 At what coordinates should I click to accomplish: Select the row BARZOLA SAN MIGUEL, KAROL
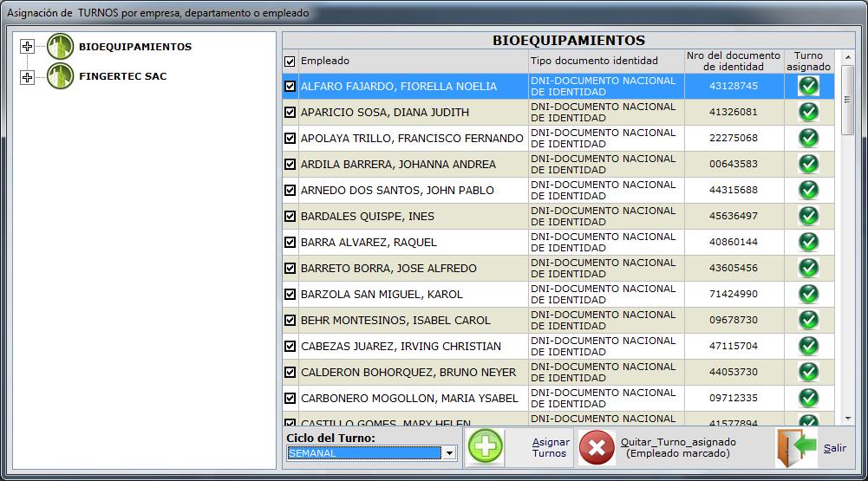tap(558, 295)
